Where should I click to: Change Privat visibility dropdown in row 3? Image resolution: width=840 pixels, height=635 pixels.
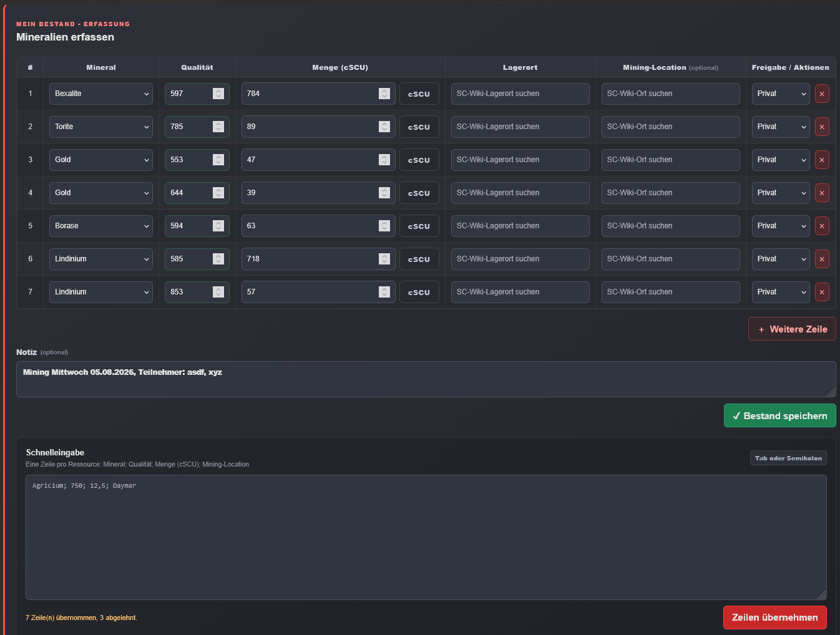click(x=781, y=160)
